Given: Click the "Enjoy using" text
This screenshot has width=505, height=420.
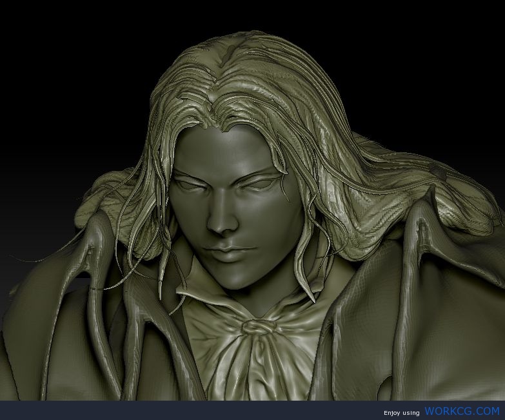Looking at the screenshot, I should (401, 413).
